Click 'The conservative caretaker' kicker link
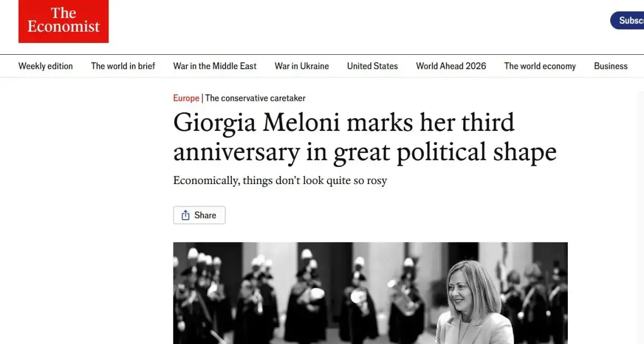Viewport: 644px width, 344px height. click(255, 98)
